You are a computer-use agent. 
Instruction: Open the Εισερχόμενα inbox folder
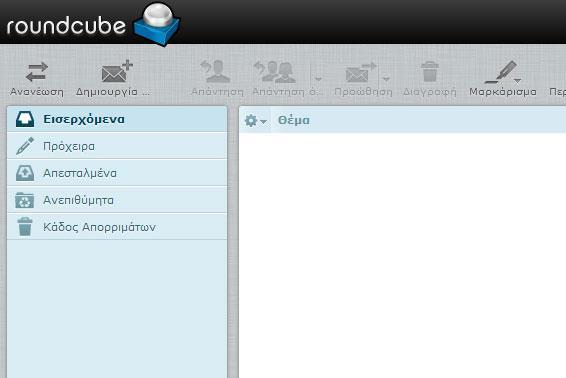click(x=117, y=119)
